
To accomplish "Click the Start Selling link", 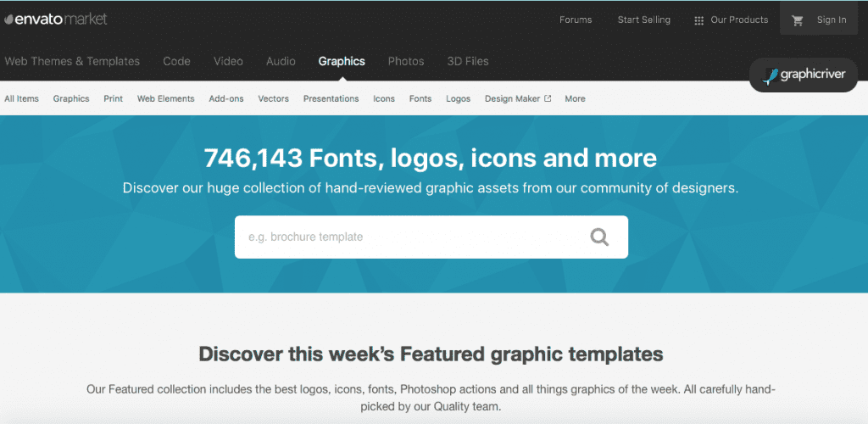I will tap(643, 20).
